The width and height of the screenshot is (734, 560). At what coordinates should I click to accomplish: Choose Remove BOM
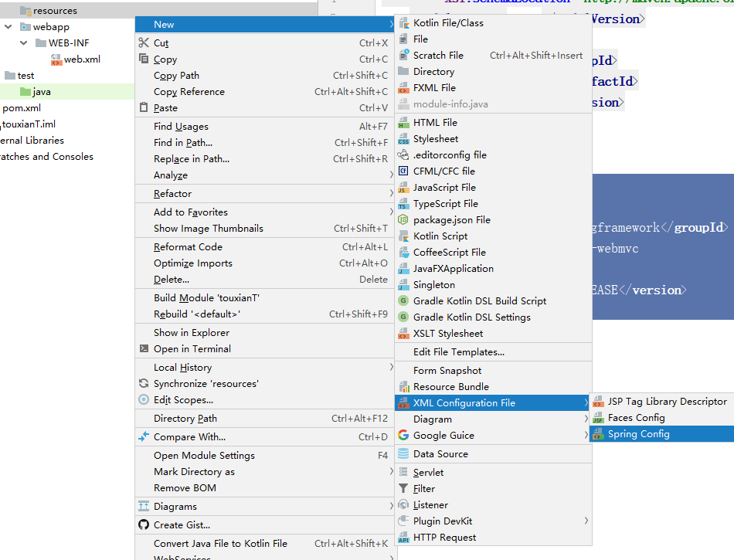(x=265, y=488)
